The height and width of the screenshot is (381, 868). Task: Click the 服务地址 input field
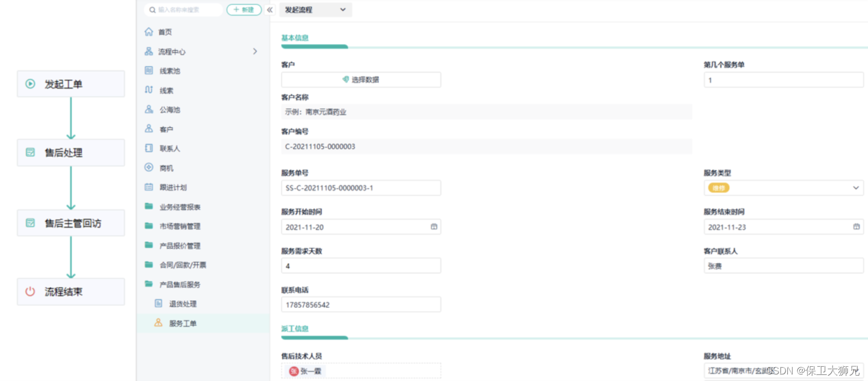click(783, 371)
